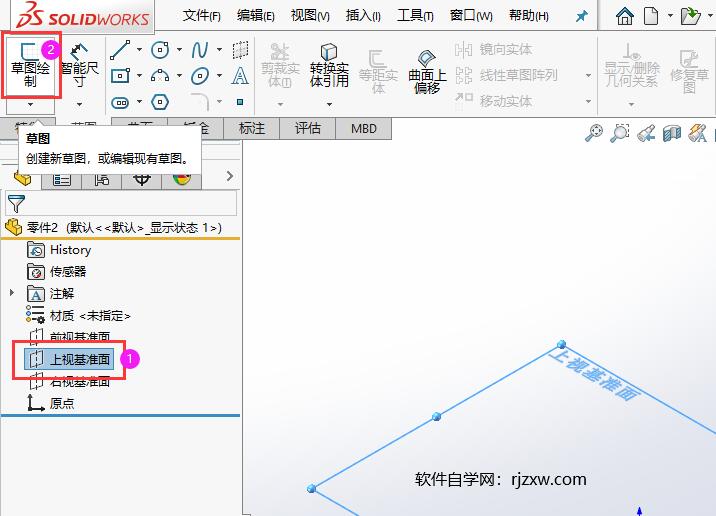Click 等距实体 offset entities

click(378, 71)
